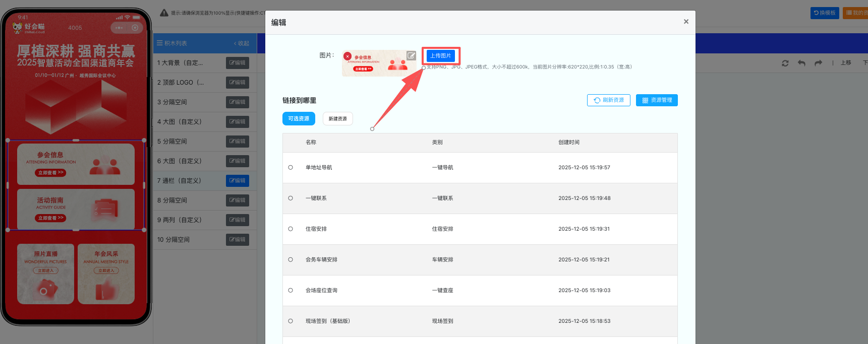Click the mini-program three-dots menu icon
Screen dimensions: 868x344
click(119, 28)
